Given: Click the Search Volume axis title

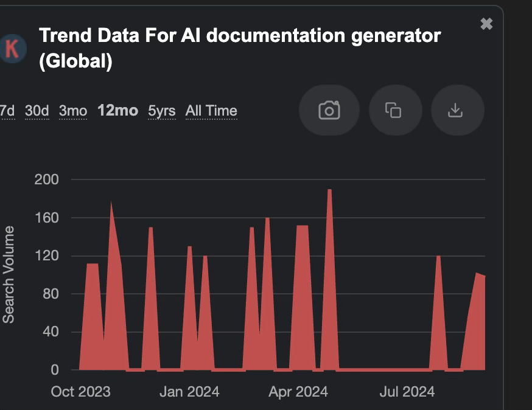Looking at the screenshot, I should pos(9,274).
